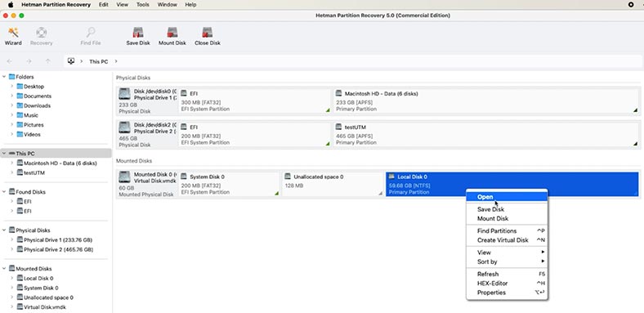
Task: Go up one level with the up arrow
Action: [x=48, y=61]
